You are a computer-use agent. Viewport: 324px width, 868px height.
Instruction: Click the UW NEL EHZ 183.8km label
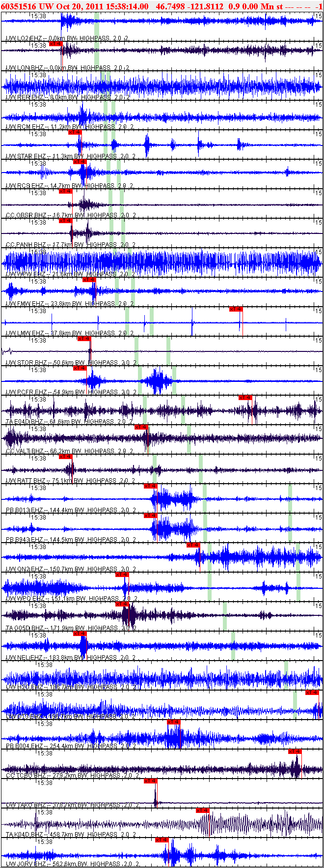(x=71, y=658)
